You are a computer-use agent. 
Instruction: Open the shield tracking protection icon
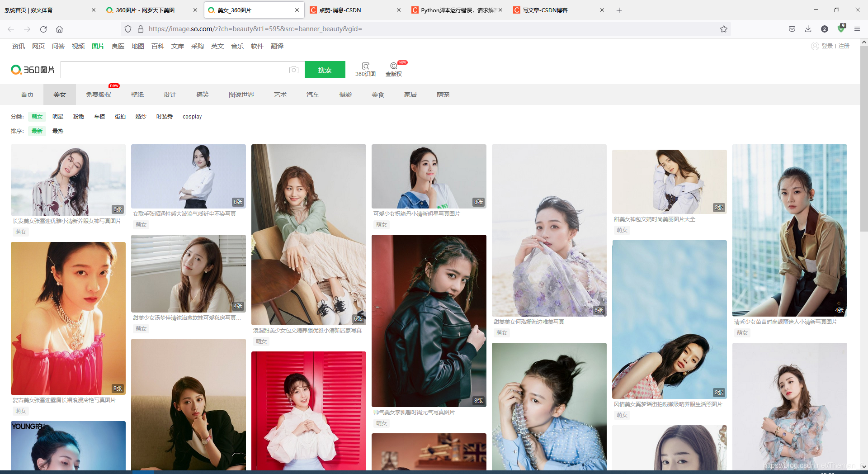pos(128,29)
